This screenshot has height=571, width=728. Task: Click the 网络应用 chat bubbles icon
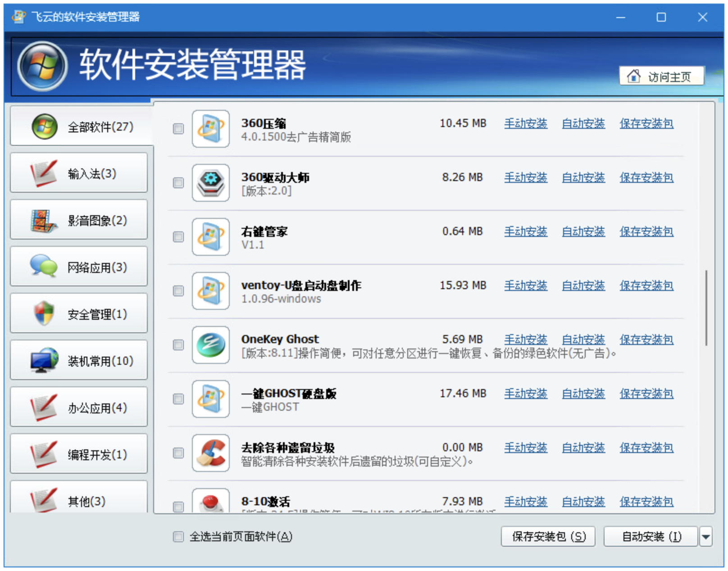(44, 266)
